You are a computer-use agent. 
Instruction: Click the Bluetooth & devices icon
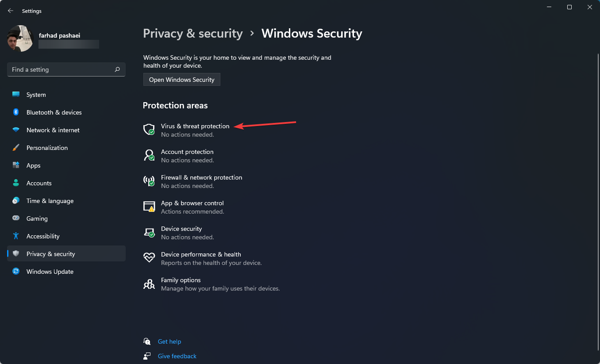[x=15, y=112]
